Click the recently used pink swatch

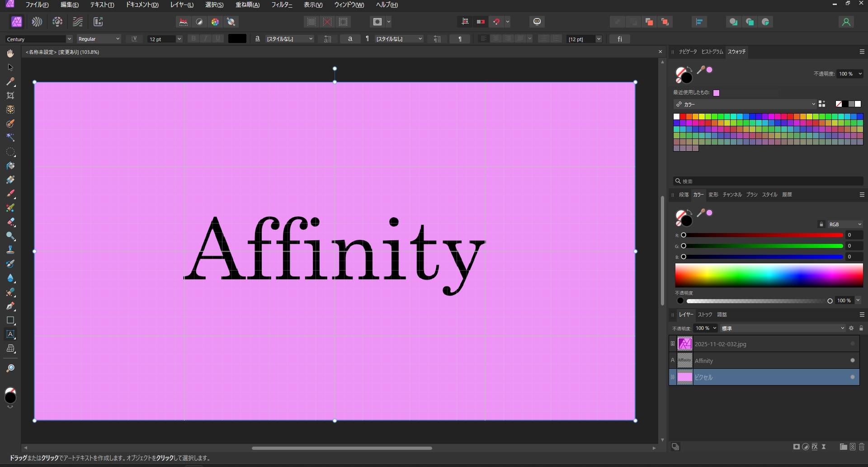(x=716, y=93)
